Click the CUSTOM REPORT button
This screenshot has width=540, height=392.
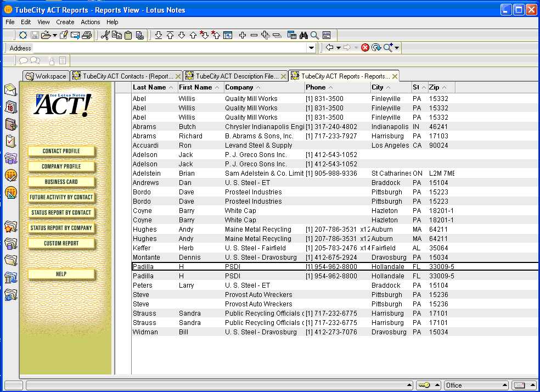point(61,243)
